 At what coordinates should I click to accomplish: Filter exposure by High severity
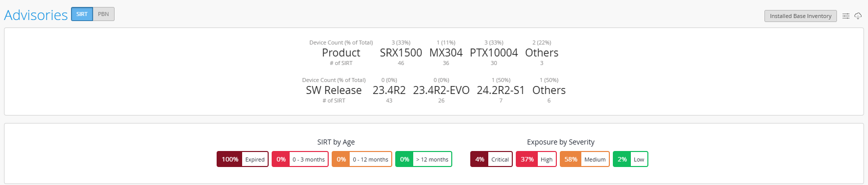tap(536, 159)
